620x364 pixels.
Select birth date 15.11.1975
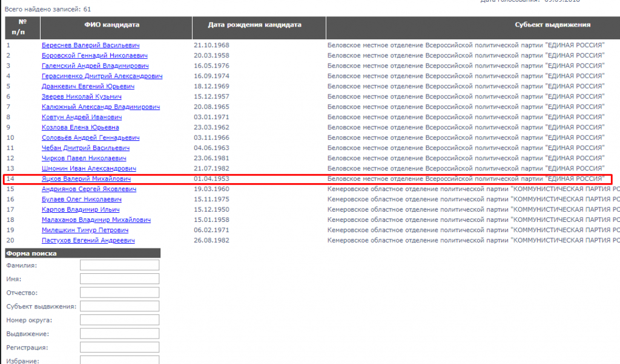[x=211, y=200]
